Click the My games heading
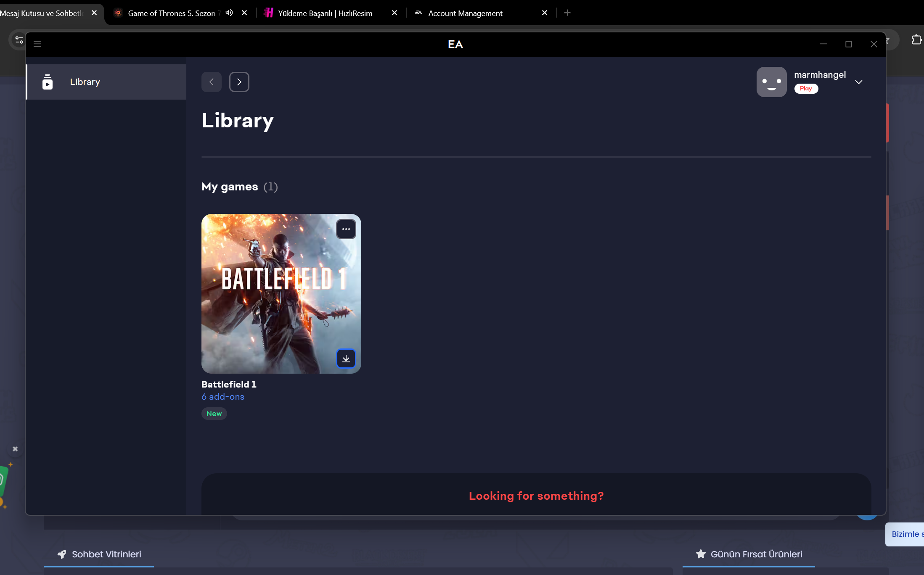Image resolution: width=924 pixels, height=575 pixels. click(x=230, y=187)
